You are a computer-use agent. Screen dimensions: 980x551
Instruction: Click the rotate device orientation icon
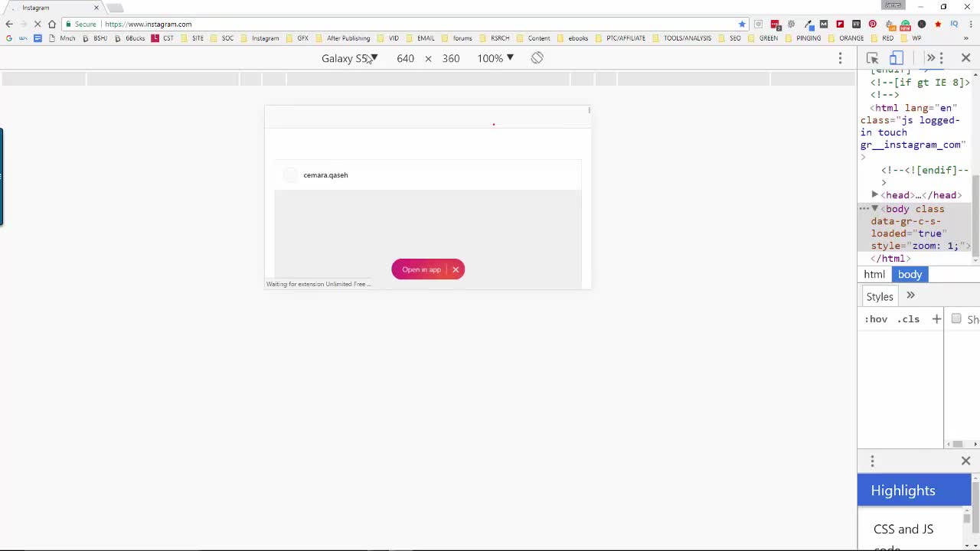click(537, 58)
